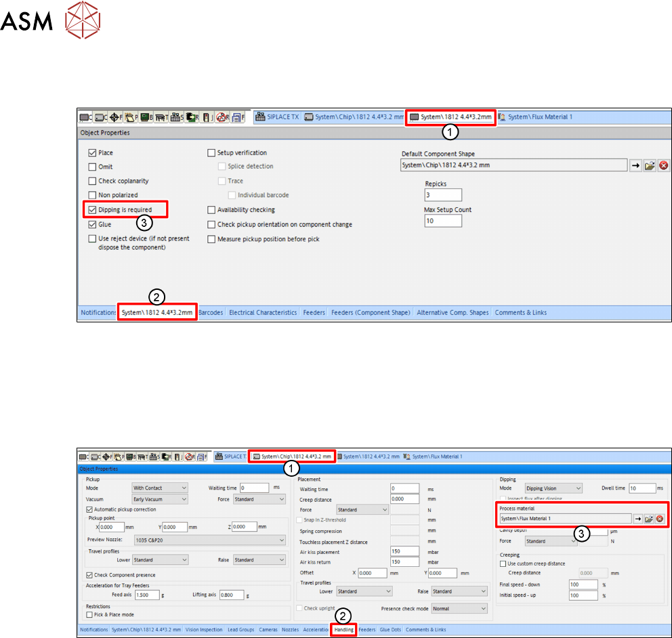Toggle Use custom creep distance checkbox
672x638 pixels.
pyautogui.click(x=503, y=564)
